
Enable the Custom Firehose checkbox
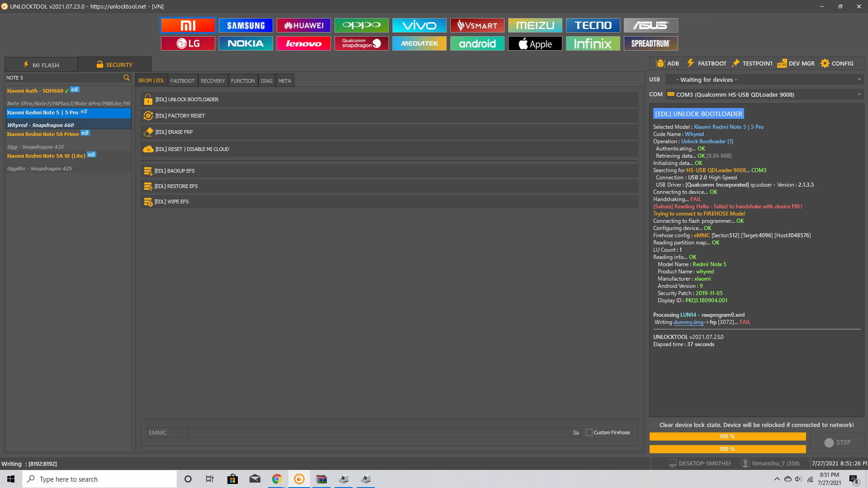[x=589, y=432]
